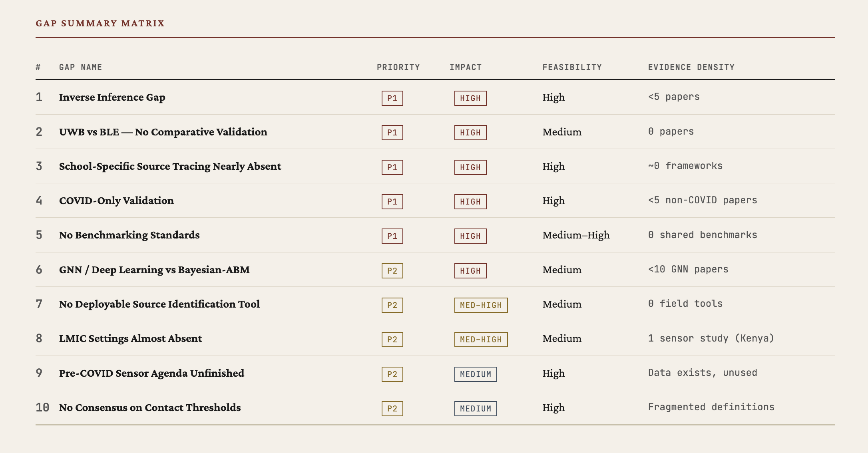Screen dimensions: 868x453
Task: Select the Inverse Inference Gap row title
Action: pos(112,97)
